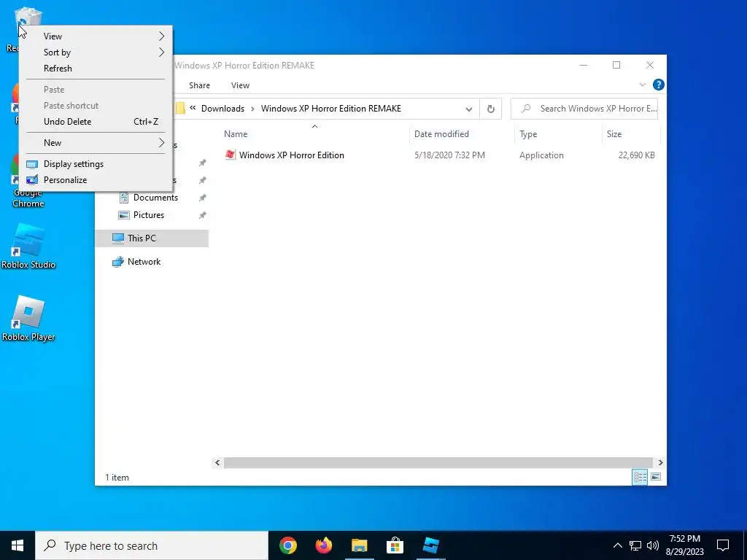Open Pictures in the navigation pane
The image size is (747, 560).
coord(148,215)
